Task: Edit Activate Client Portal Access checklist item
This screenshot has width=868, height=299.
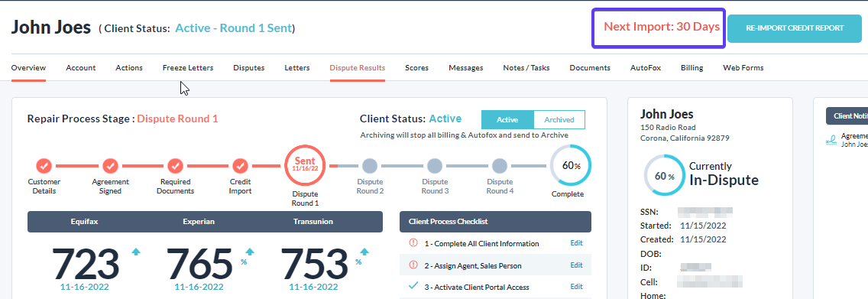Action: point(576,287)
